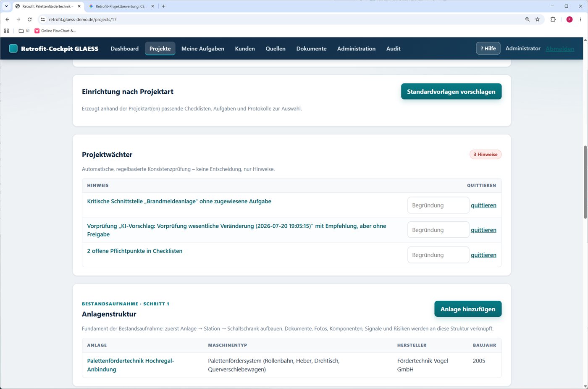Switch to the Retrofit-Projektbewertung tab

(120, 6)
